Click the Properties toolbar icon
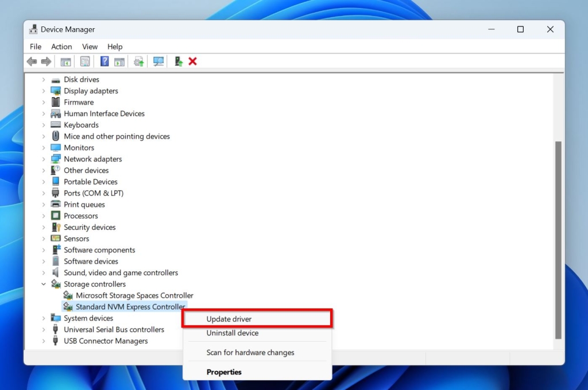 point(85,61)
